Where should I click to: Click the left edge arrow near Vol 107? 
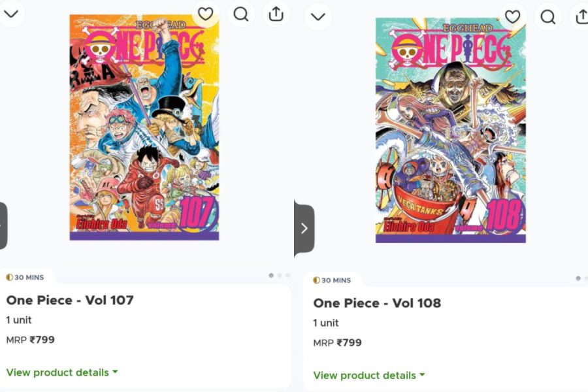3,224
